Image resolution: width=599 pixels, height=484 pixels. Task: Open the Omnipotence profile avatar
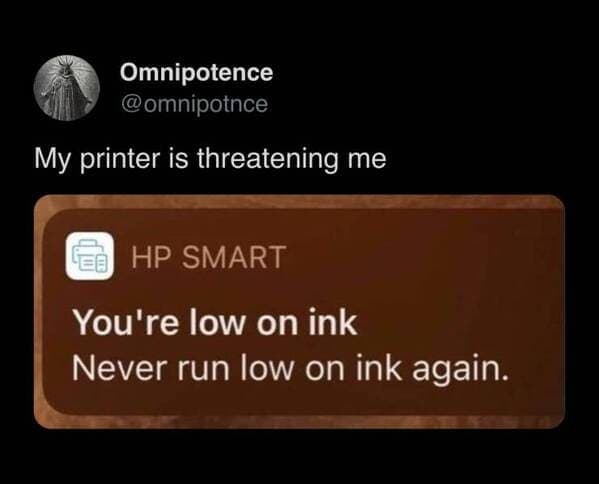(66, 88)
